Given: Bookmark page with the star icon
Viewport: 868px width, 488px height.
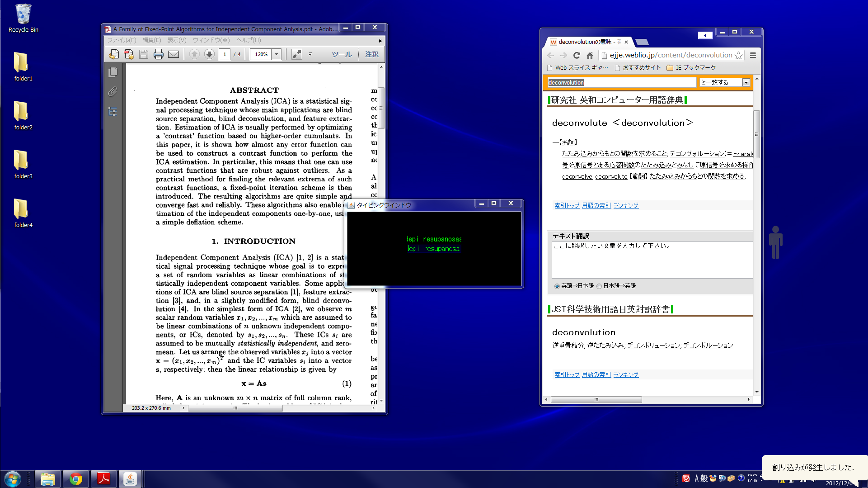Looking at the screenshot, I should [738, 55].
